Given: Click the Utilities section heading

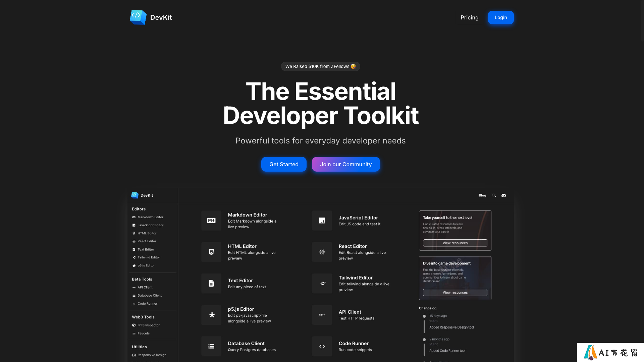Looking at the screenshot, I should coord(139,347).
